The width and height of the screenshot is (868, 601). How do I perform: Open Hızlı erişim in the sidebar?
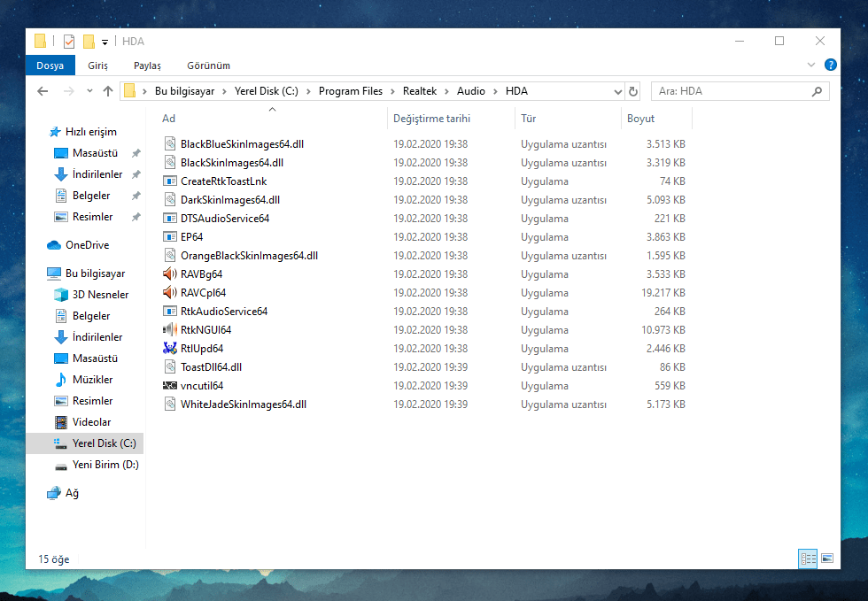click(x=83, y=132)
